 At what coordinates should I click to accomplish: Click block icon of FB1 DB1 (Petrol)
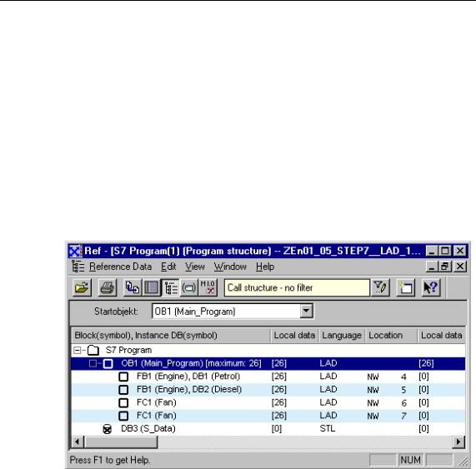click(x=123, y=377)
